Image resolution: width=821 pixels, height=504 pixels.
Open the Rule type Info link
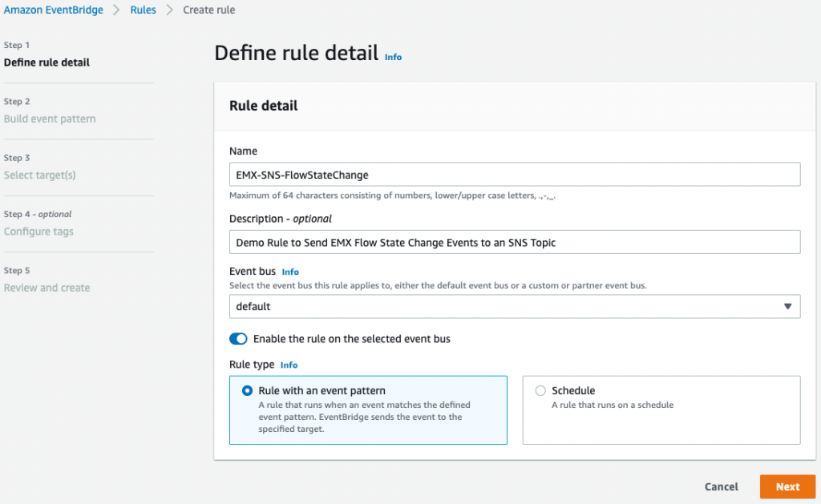pos(289,365)
